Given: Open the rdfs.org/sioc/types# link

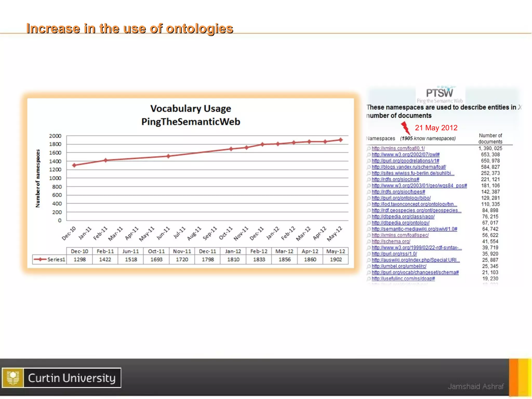Looking at the screenshot, I should click(x=398, y=192).
